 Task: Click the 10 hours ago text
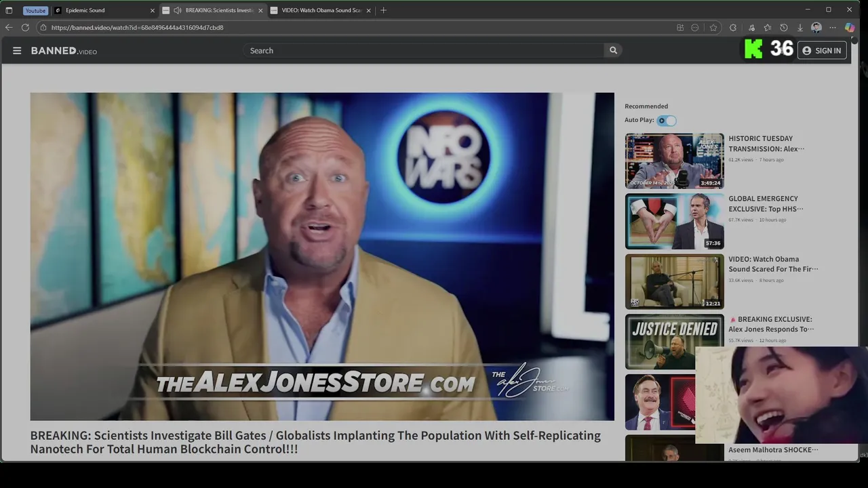point(772,220)
